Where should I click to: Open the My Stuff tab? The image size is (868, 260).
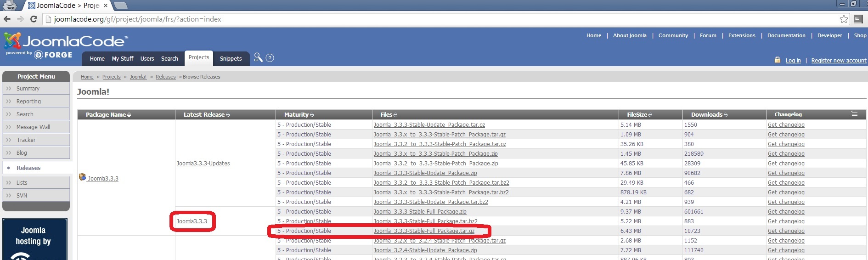[123, 58]
